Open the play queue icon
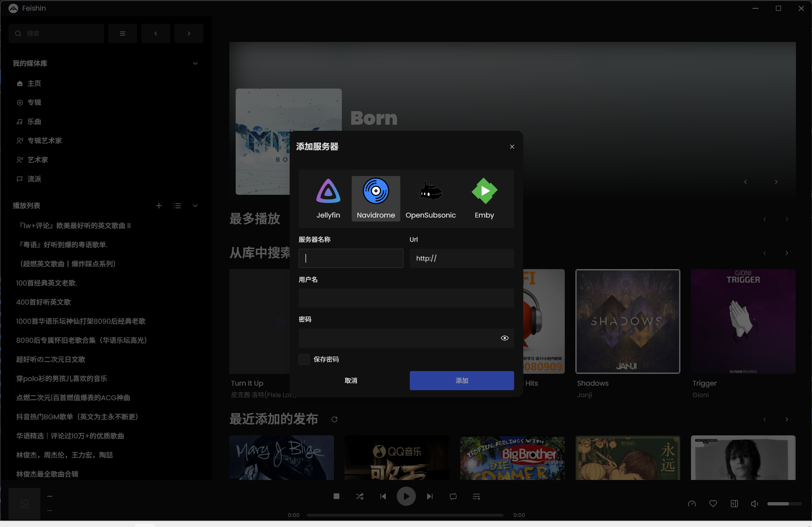812x527 pixels. coord(477,496)
